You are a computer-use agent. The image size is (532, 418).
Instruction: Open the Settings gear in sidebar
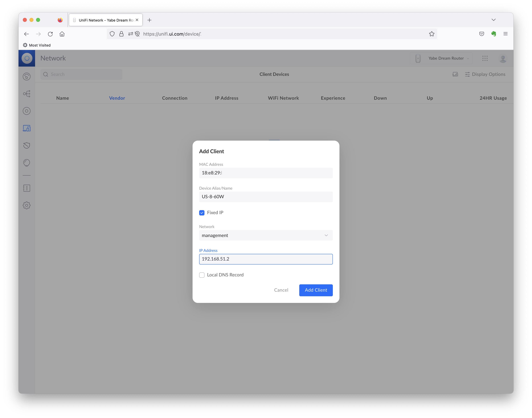[27, 205]
